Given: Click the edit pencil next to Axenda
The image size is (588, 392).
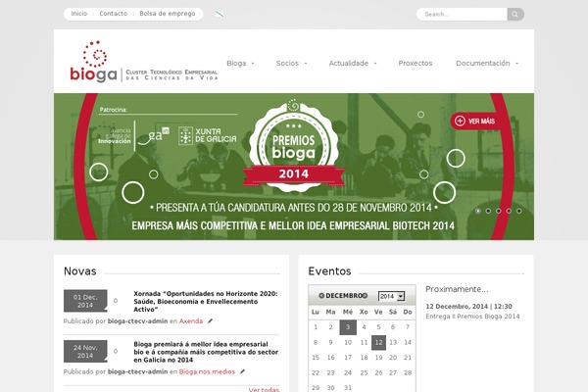Looking at the screenshot, I should point(210,321).
